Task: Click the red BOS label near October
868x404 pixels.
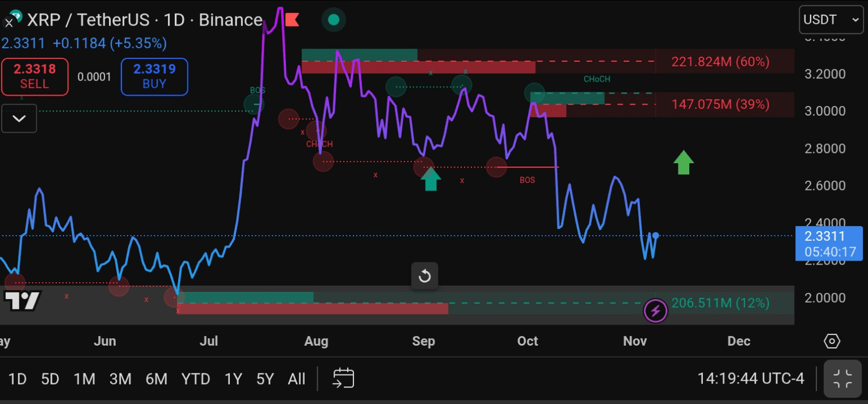Action: [x=527, y=180]
